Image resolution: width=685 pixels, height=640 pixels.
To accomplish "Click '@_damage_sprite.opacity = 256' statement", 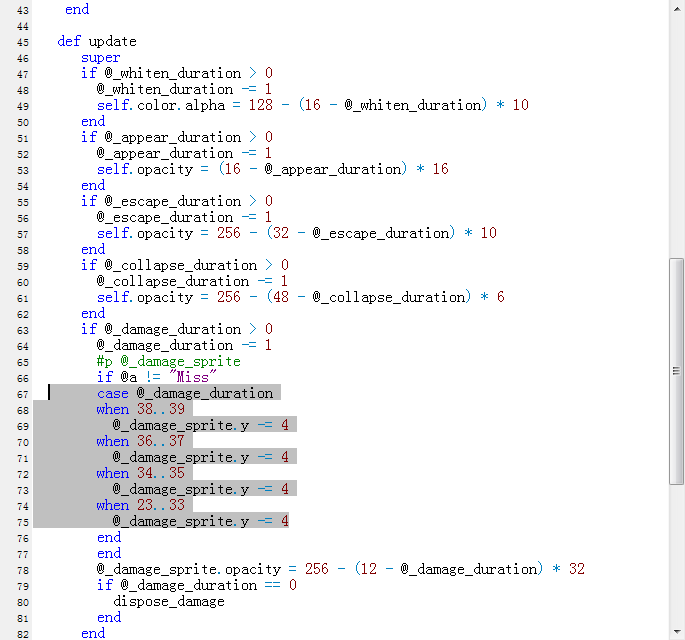I will pos(341,570).
